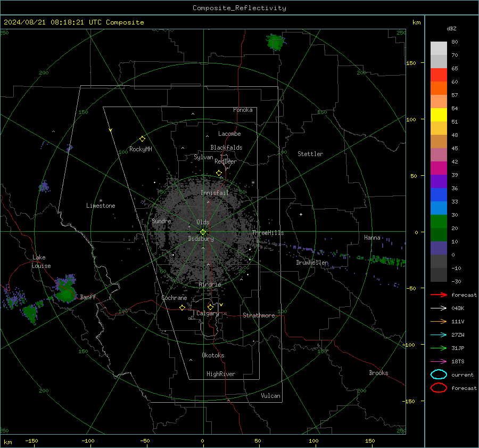
Task: Pick the light gray swatch between 70 and 80 dBZ
Action: point(439,48)
